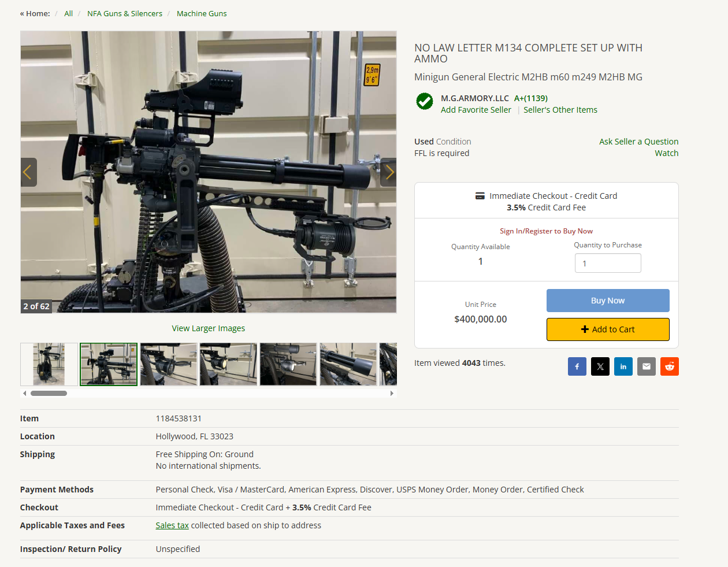Ask Seller a Question

tap(638, 142)
